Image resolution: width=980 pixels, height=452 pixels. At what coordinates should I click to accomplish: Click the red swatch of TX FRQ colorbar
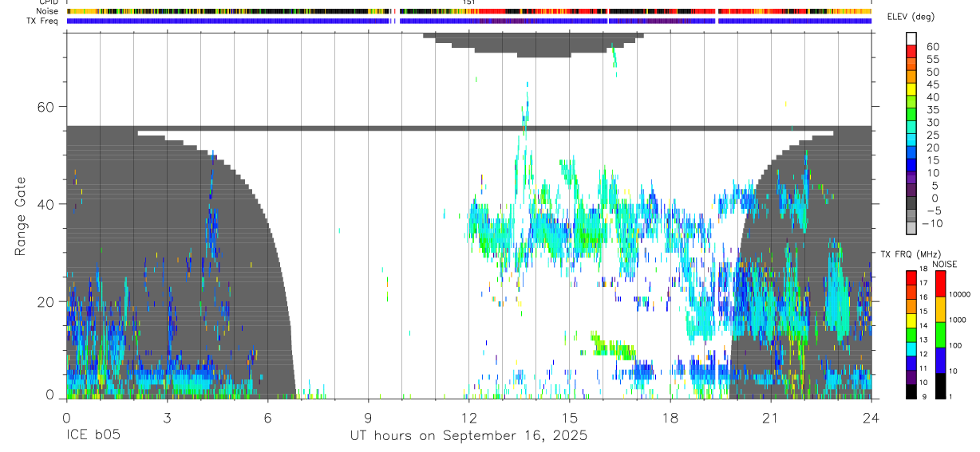coord(911,277)
